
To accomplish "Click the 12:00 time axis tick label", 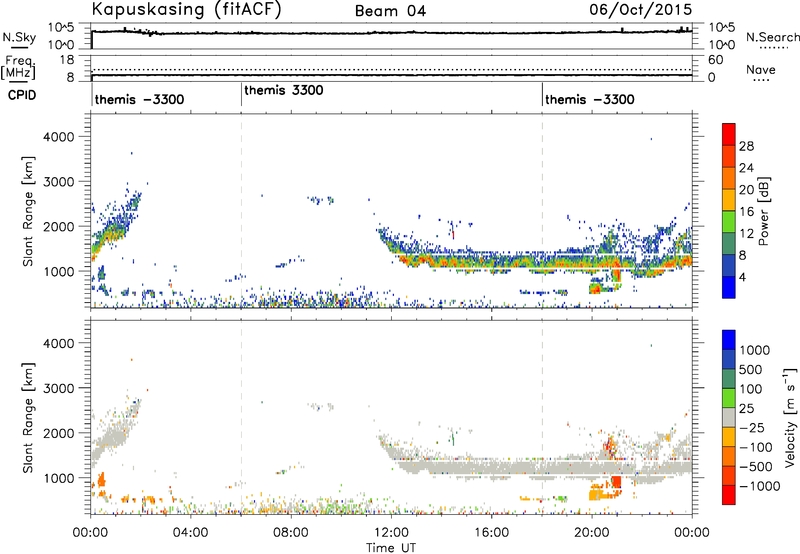I will click(391, 533).
